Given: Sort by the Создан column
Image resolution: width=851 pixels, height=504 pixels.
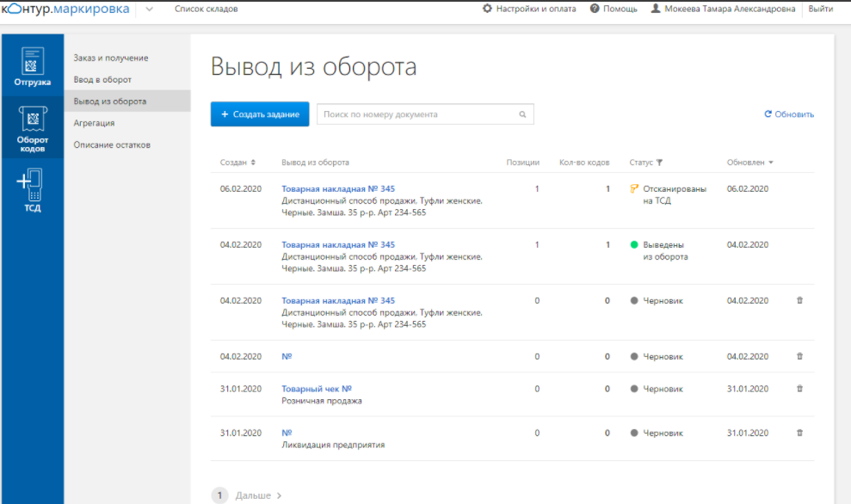Looking at the screenshot, I should point(237,163).
